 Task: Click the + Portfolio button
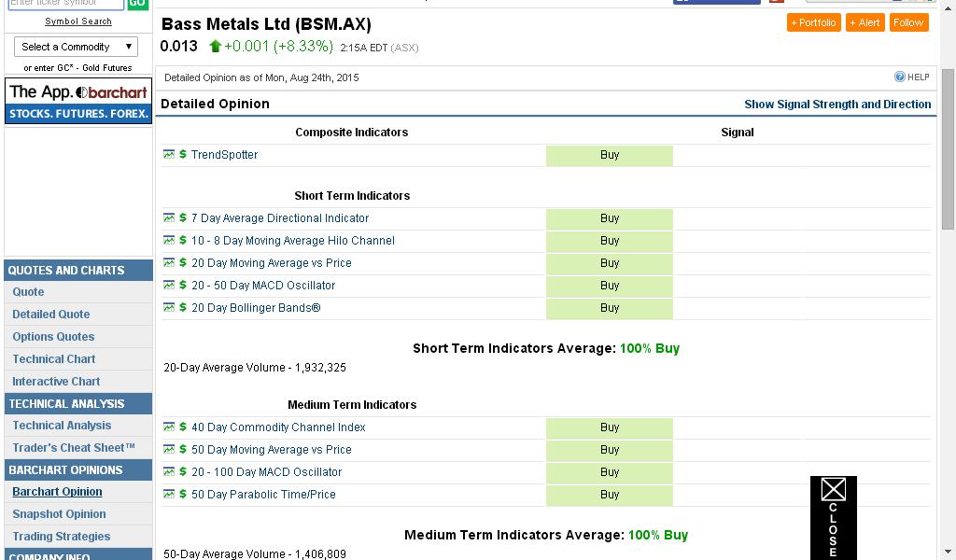click(x=813, y=22)
